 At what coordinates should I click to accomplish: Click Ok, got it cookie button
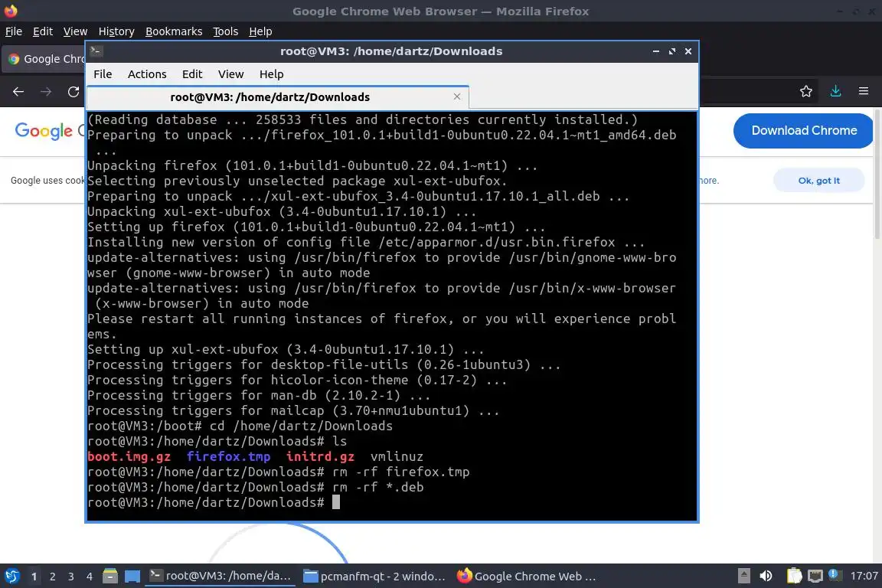click(x=818, y=181)
